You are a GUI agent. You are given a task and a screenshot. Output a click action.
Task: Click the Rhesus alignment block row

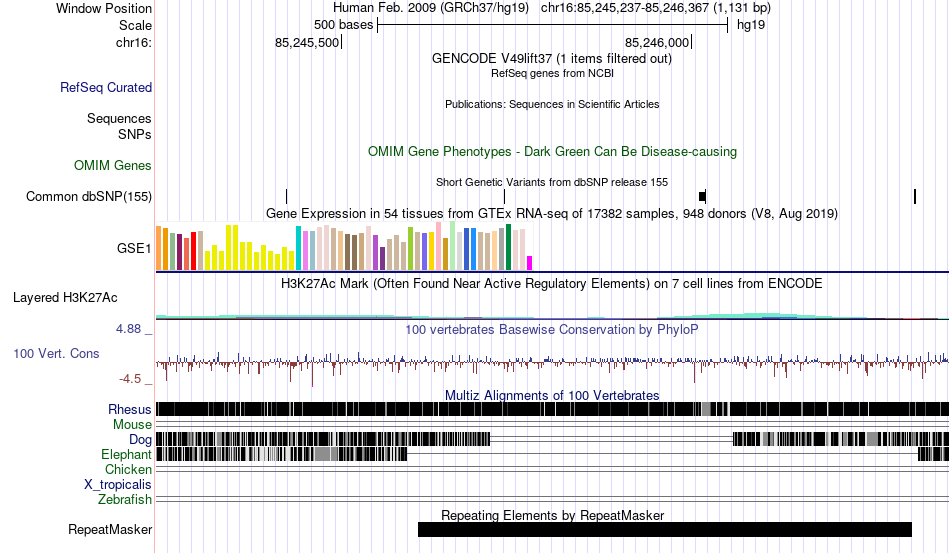pos(553,409)
